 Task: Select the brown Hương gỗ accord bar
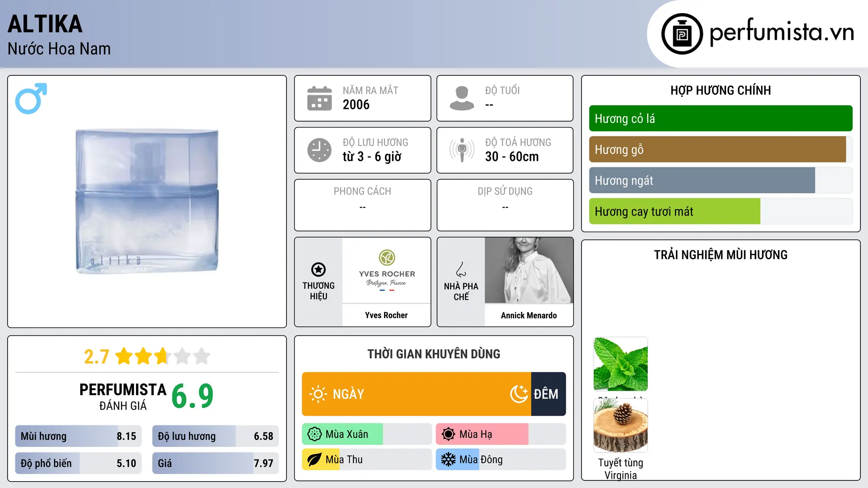(721, 150)
